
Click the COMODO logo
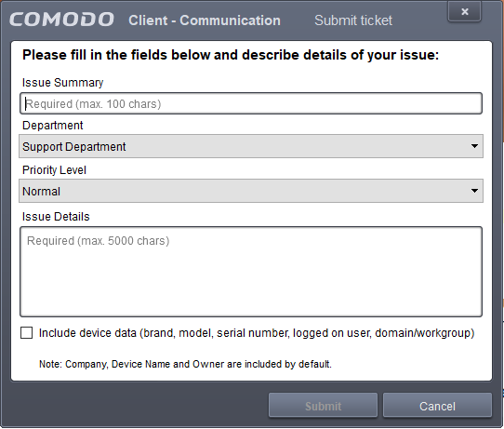(61, 20)
